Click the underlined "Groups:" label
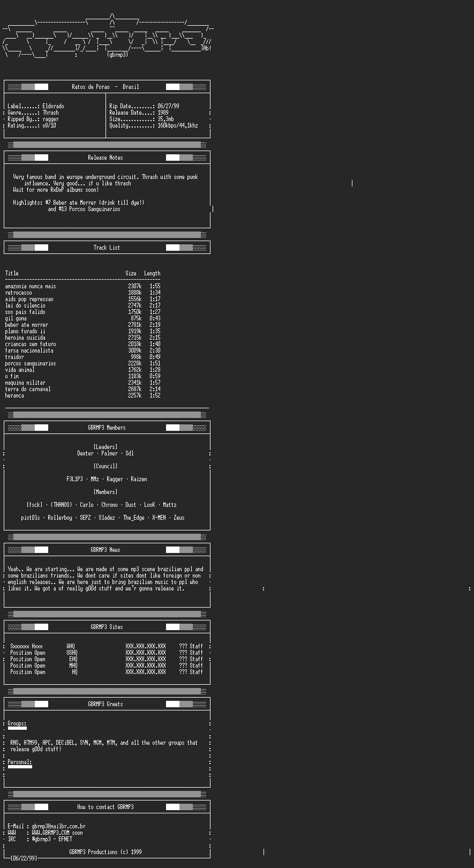This screenshot has height=868, width=474. [x=17, y=723]
